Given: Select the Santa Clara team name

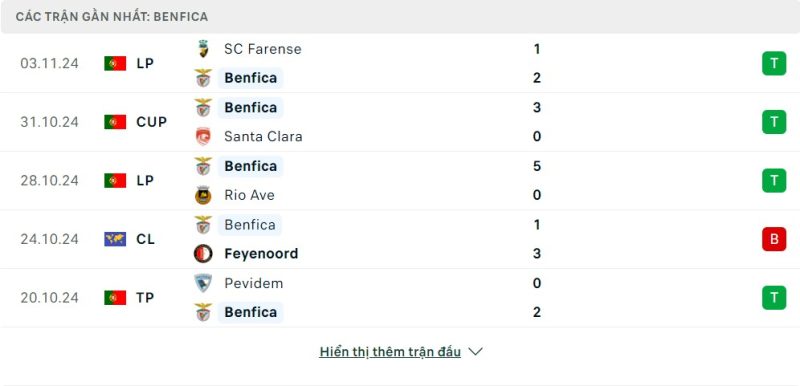Looking at the screenshot, I should (263, 137).
